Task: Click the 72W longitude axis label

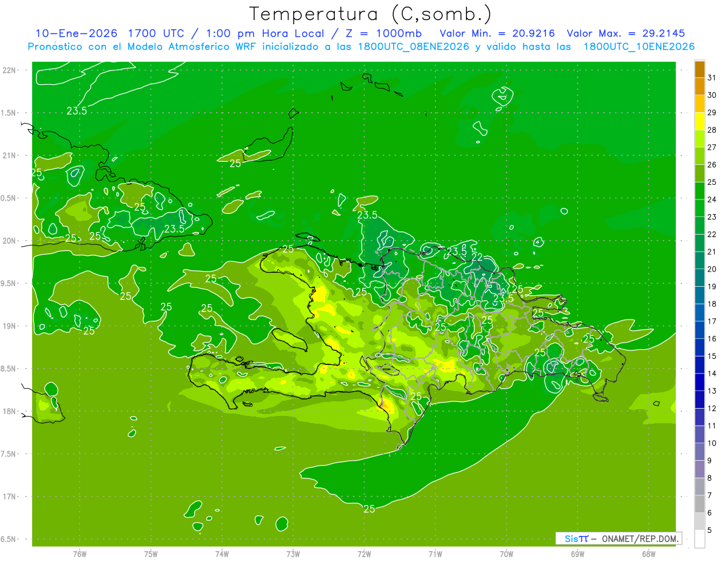Action: (364, 554)
